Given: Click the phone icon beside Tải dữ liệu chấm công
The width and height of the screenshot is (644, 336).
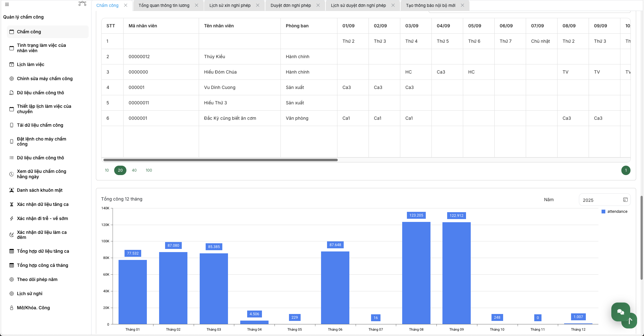Looking at the screenshot, I should click(x=12, y=125).
